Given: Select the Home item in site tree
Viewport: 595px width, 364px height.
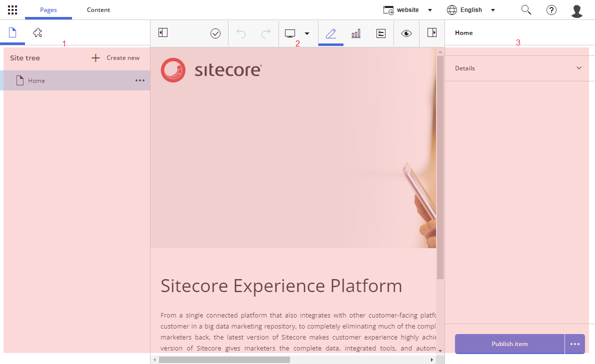Looking at the screenshot, I should pyautogui.click(x=75, y=80).
